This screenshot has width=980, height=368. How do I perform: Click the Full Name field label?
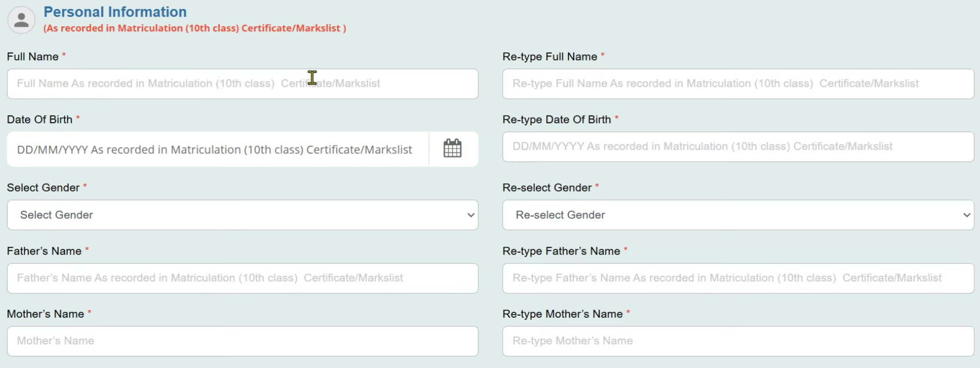click(32, 57)
